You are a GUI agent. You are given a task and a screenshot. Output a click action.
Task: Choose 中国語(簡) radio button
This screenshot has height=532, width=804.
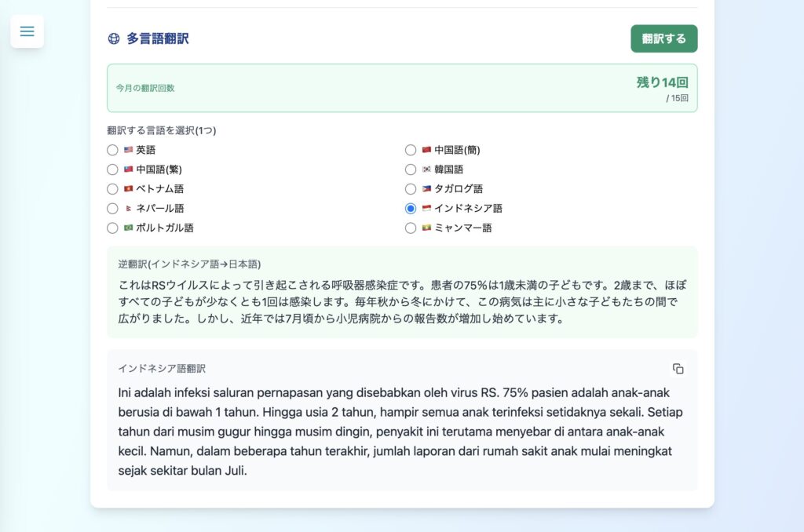411,150
